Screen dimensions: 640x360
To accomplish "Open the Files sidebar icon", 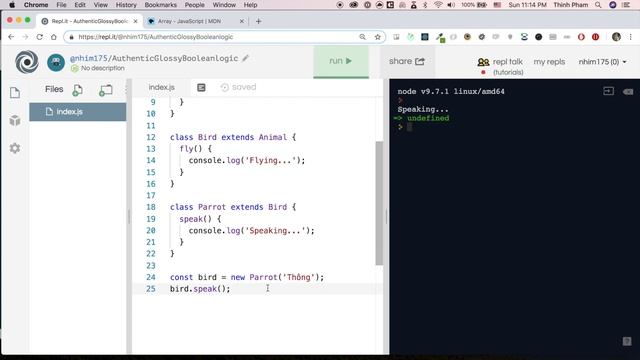I will 15,93.
